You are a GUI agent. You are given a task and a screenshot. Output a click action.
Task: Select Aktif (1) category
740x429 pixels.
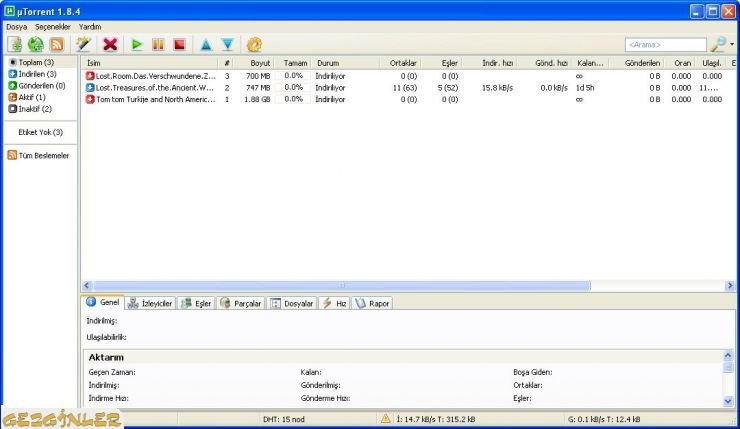(32, 97)
